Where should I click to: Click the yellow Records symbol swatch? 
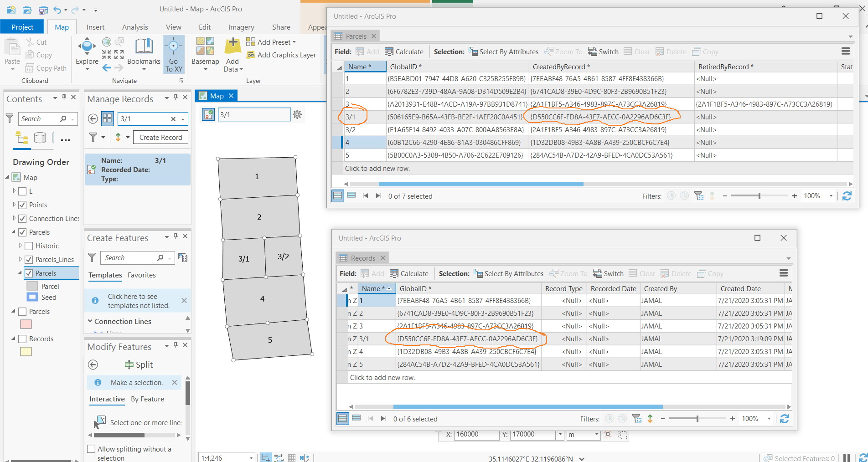pos(26,352)
